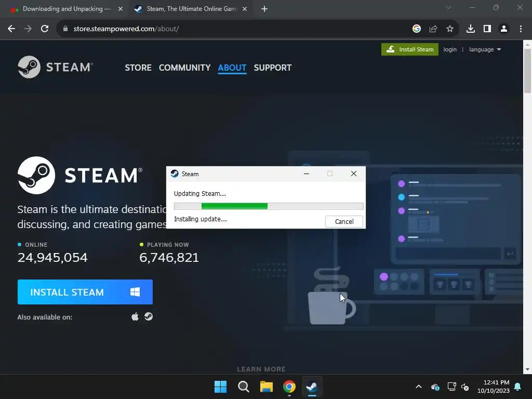This screenshot has height=399, width=532.
Task: Reload the Steam about page
Action: point(45,29)
